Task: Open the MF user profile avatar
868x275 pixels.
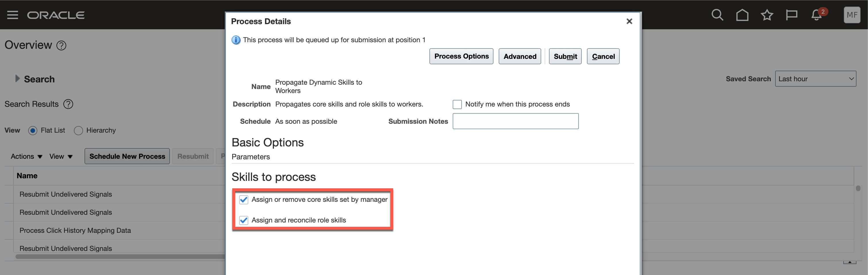Action: 852,15
